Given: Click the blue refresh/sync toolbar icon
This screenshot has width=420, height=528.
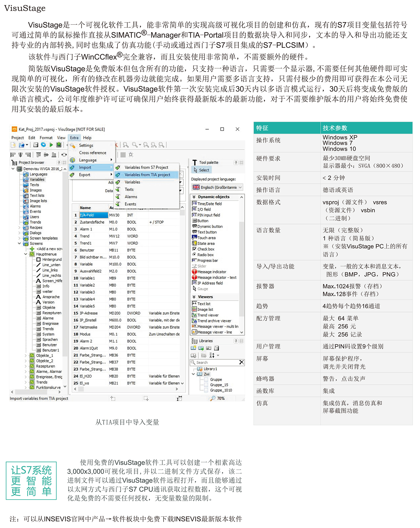Looking at the screenshot, I should [x=43, y=145].
